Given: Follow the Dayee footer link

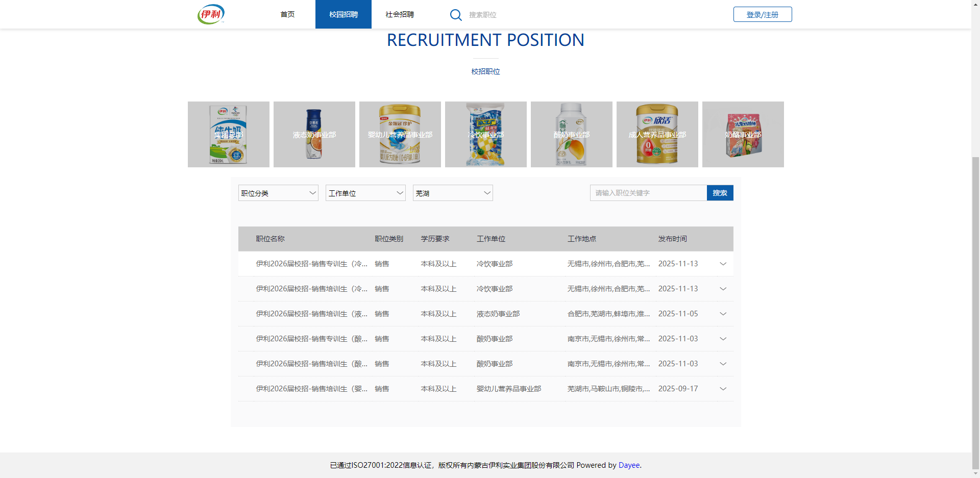Looking at the screenshot, I should tap(629, 465).
